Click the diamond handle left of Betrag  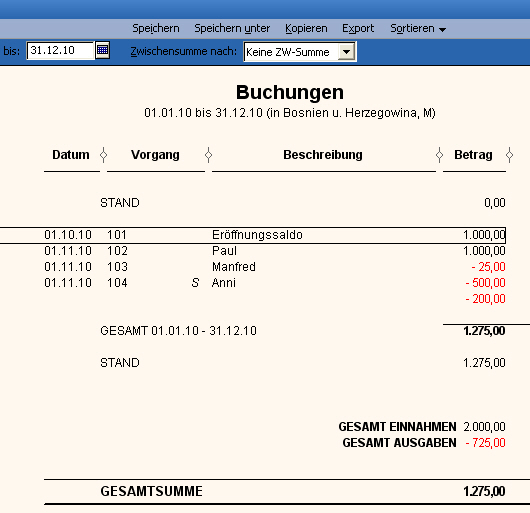pyautogui.click(x=439, y=155)
